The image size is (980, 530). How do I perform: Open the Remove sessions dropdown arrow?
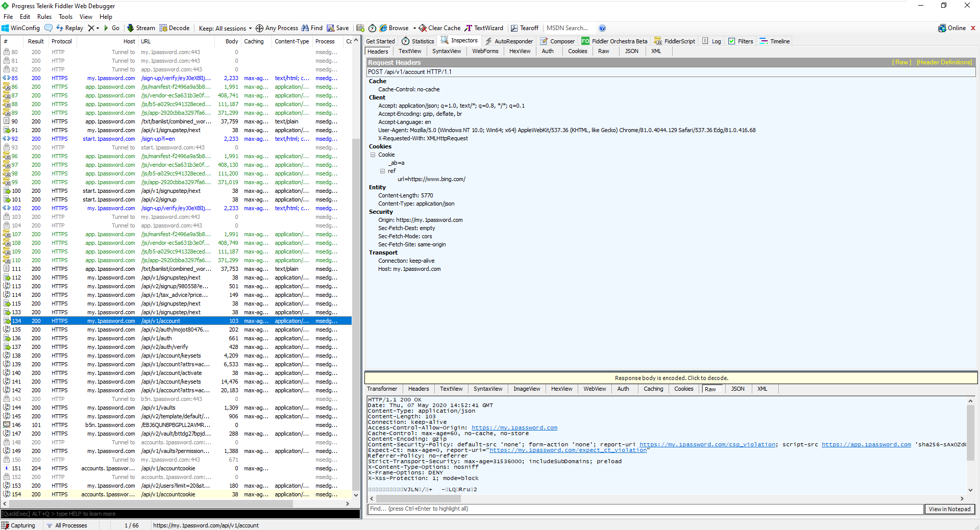[98, 29]
